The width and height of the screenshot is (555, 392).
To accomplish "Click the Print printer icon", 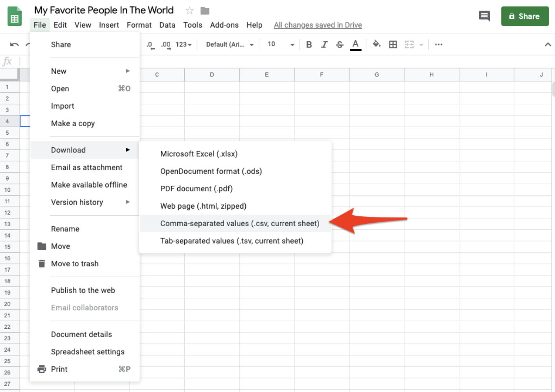I will pyautogui.click(x=42, y=369).
